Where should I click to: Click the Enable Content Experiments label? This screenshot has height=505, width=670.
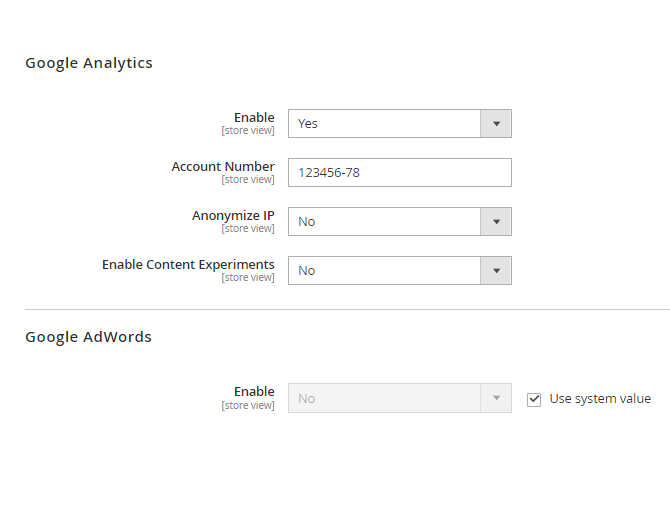pos(188,264)
